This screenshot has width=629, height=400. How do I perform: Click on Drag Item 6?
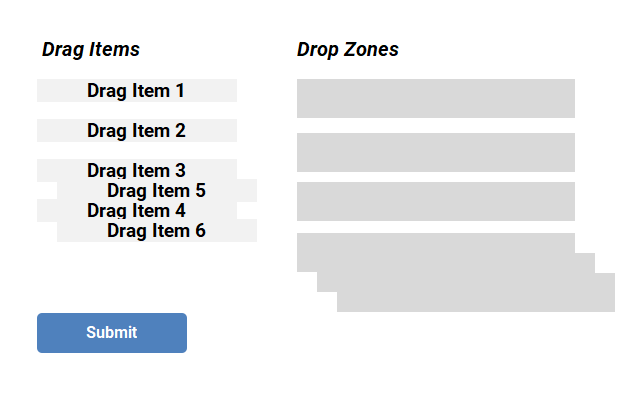coord(157,230)
